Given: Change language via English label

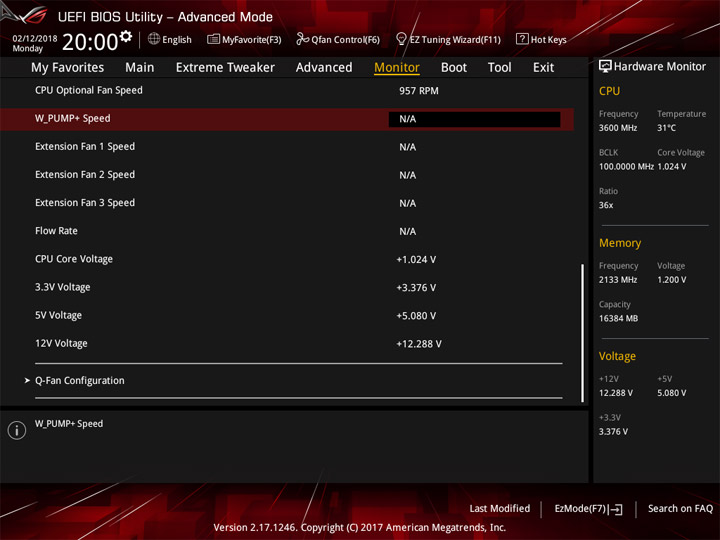Looking at the screenshot, I should pyautogui.click(x=177, y=39).
